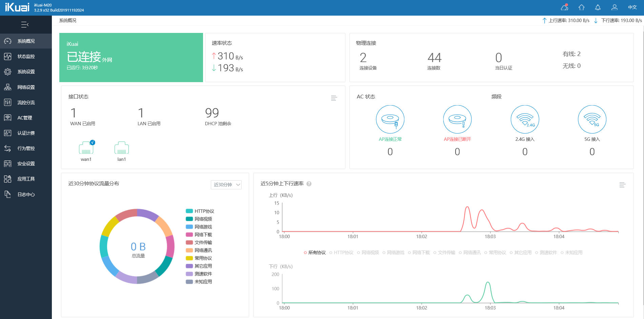The image size is (644, 319).
Task: Click the cloud icon in top bar
Action: (564, 7)
